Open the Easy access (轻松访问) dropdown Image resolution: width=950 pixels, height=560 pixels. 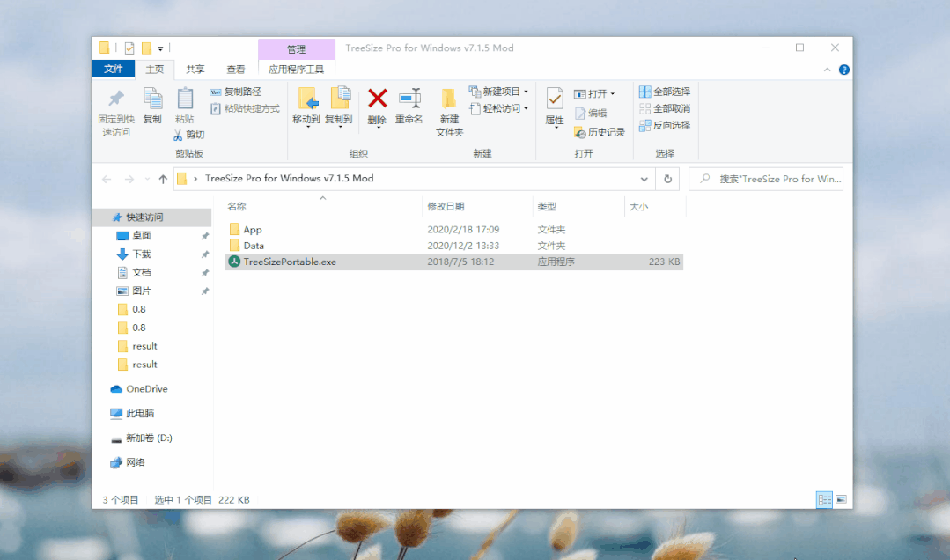coord(498,108)
